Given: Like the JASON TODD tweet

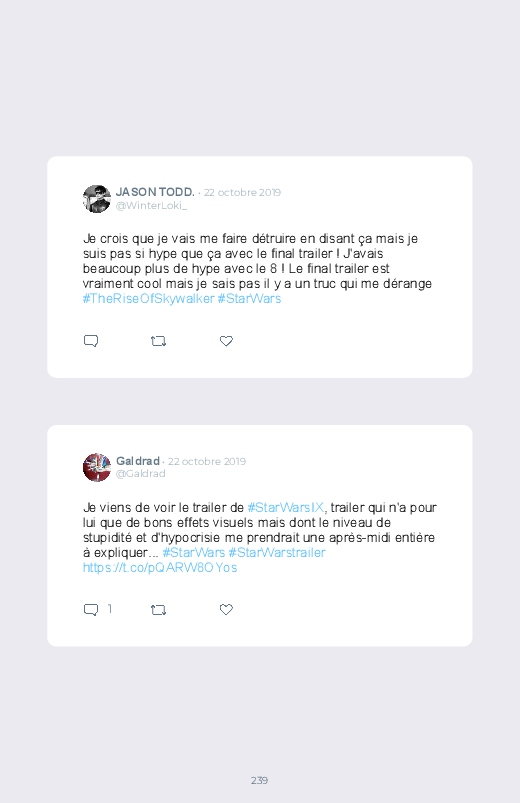Looking at the screenshot, I should pos(226,341).
